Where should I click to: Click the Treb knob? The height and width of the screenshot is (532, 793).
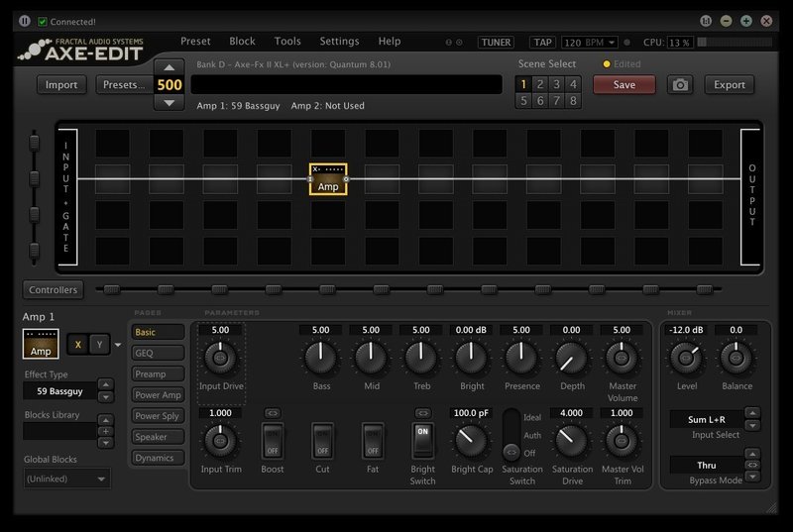(420, 359)
